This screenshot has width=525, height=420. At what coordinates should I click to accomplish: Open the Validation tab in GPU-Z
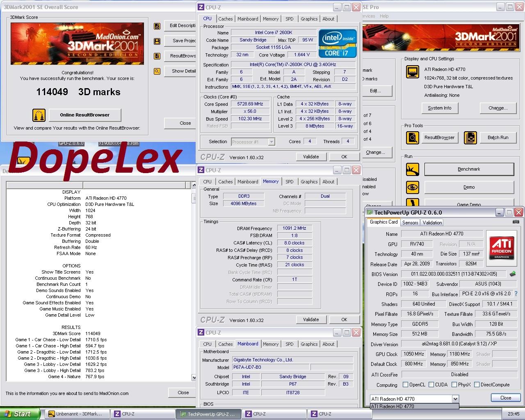click(432, 223)
